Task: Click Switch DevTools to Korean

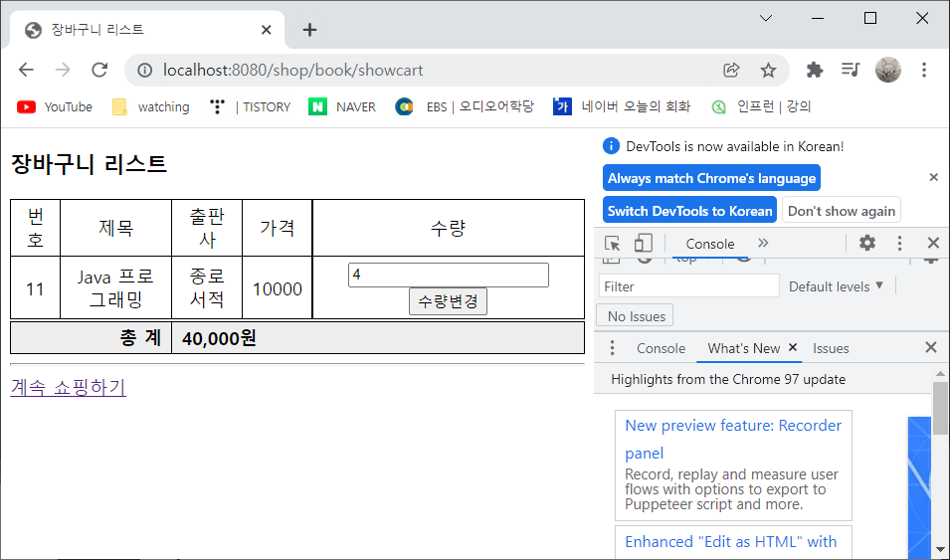Action: 689,210
